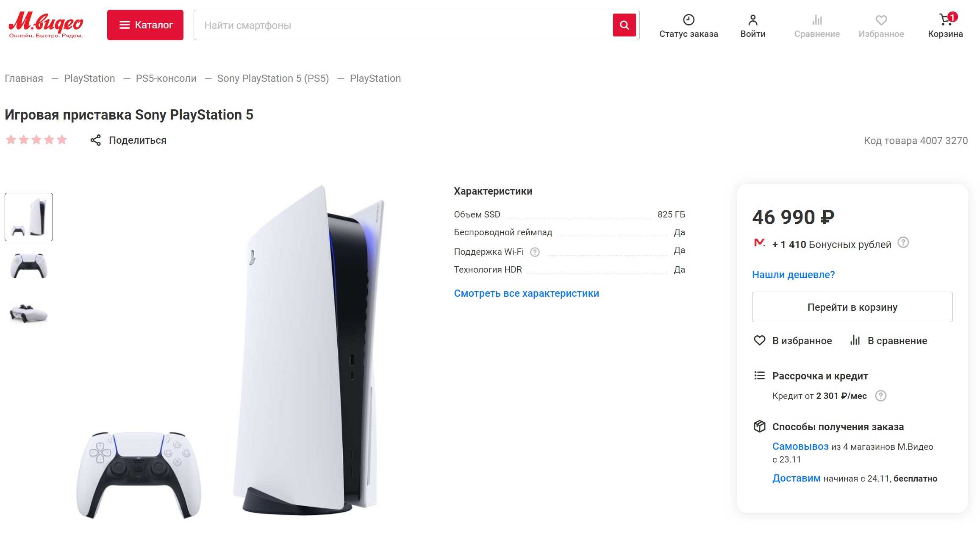
Task: Click the Поделиться label
Action: (138, 140)
